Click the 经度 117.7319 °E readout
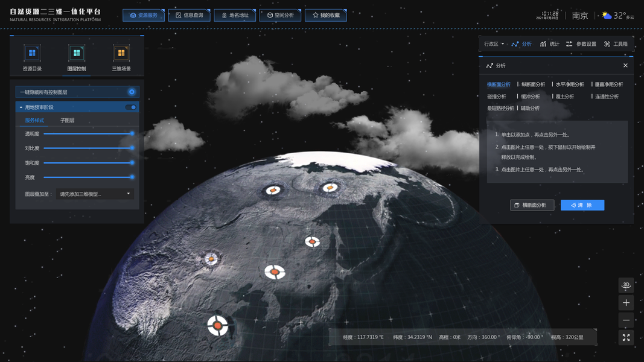Image resolution: width=644 pixels, height=362 pixels. pos(363,337)
